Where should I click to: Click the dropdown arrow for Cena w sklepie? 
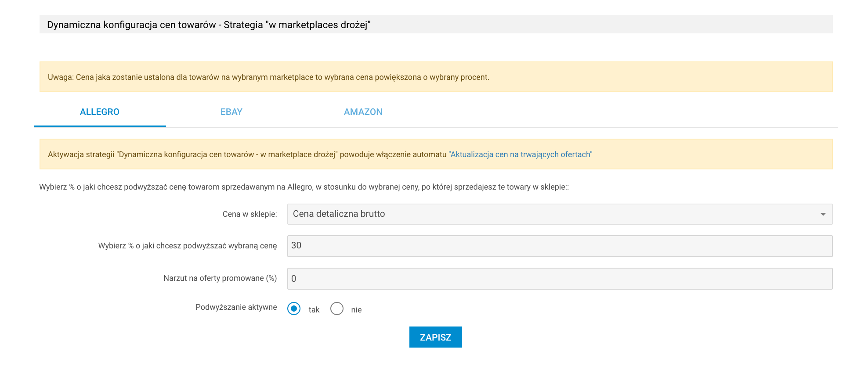point(823,214)
